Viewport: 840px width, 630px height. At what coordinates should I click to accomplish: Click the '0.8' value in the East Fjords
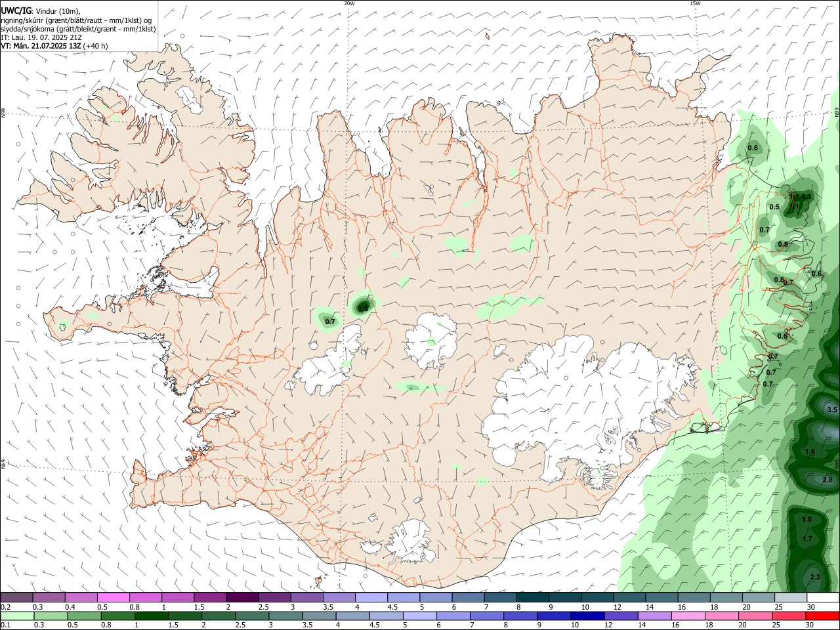coord(783,244)
